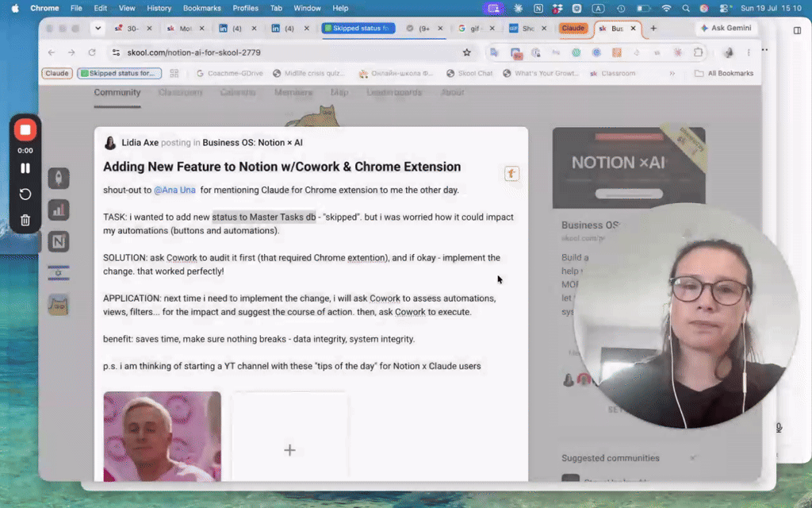Open Wi-Fi status in menu bar

[x=666, y=8]
